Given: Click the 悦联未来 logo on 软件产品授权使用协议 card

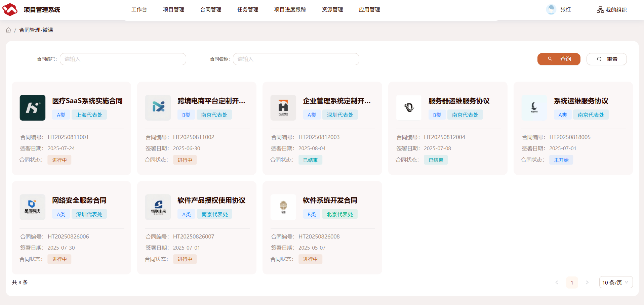Looking at the screenshot, I should tap(158, 207).
